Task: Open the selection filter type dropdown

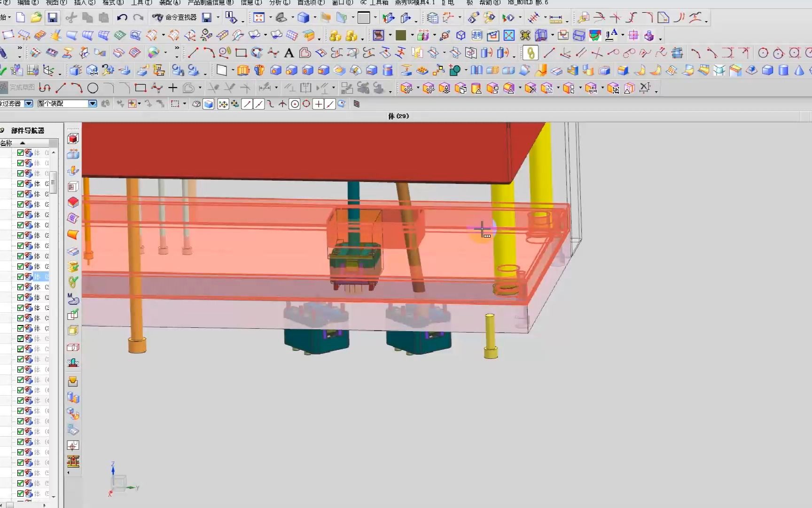Action: pos(29,103)
